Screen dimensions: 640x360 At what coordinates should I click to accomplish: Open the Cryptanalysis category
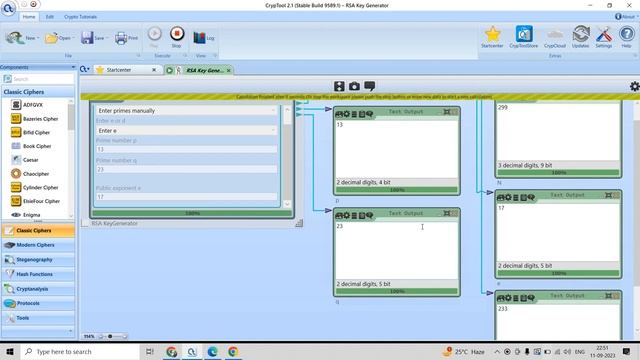[x=38, y=289]
